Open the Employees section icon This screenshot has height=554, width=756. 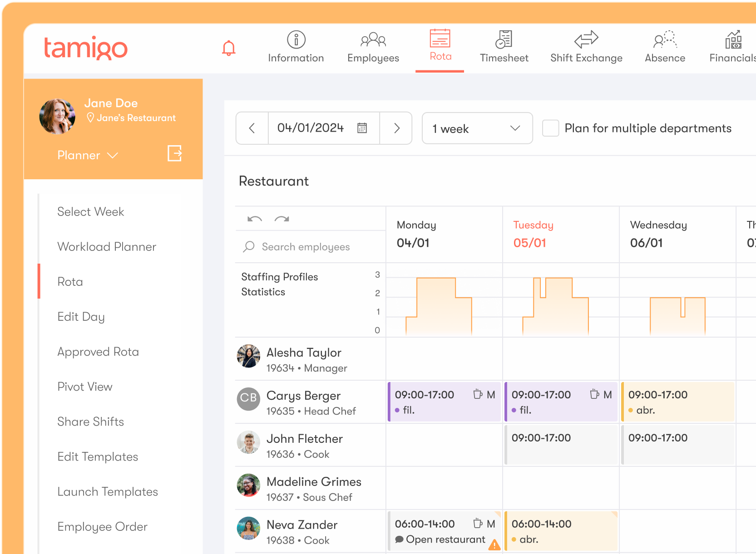[373, 40]
